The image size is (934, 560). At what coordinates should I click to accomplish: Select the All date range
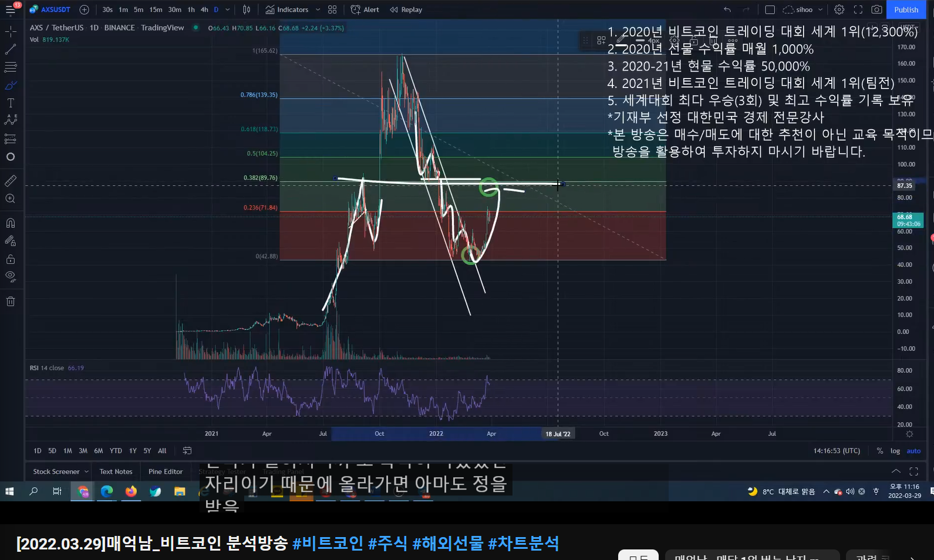point(163,451)
